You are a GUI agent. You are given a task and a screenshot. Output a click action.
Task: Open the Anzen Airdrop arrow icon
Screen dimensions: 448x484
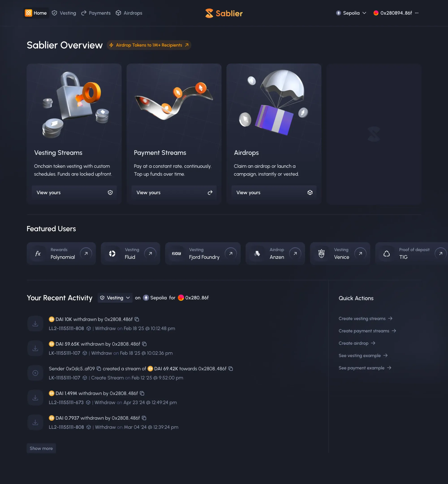coord(295,253)
